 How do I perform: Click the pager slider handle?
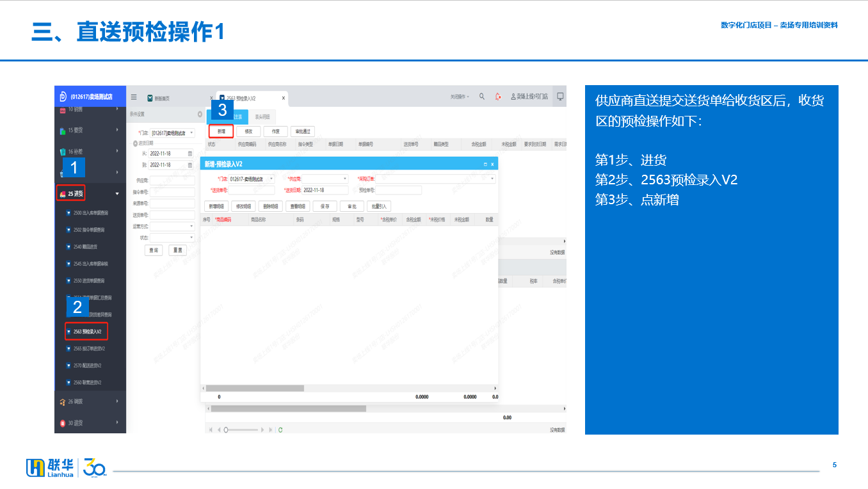[x=225, y=429]
